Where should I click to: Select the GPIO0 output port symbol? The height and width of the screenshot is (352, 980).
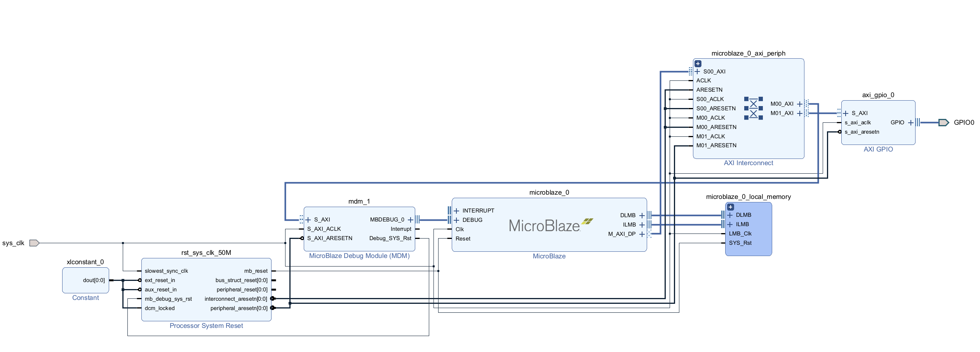click(x=944, y=123)
